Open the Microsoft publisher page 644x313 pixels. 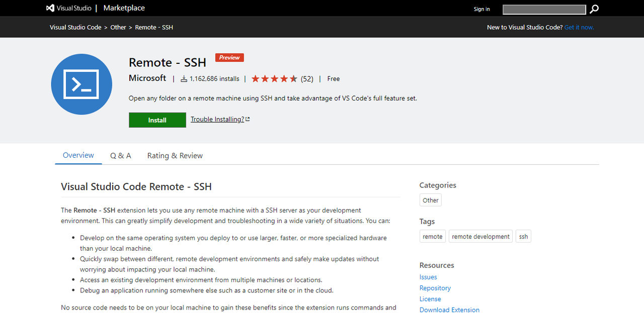(x=147, y=78)
